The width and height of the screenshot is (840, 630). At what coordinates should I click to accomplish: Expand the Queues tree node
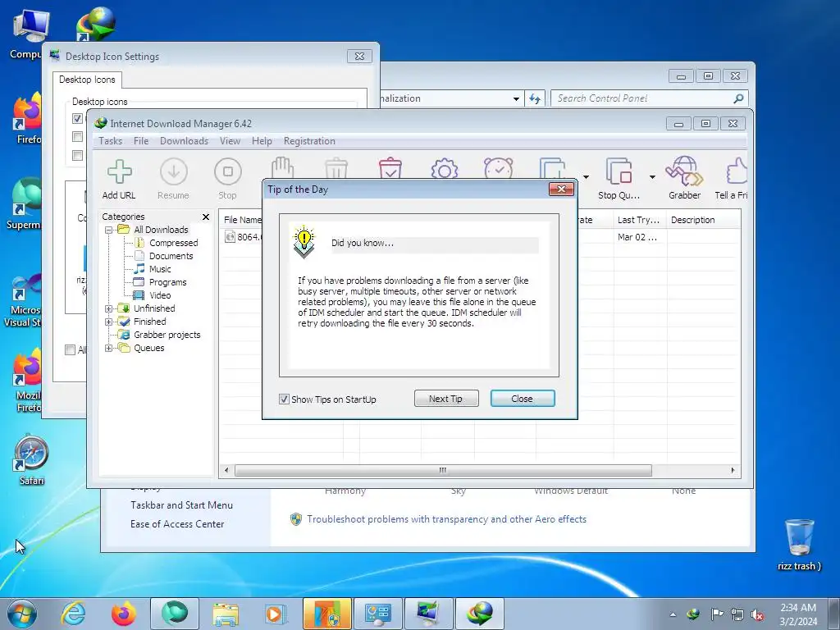[109, 348]
